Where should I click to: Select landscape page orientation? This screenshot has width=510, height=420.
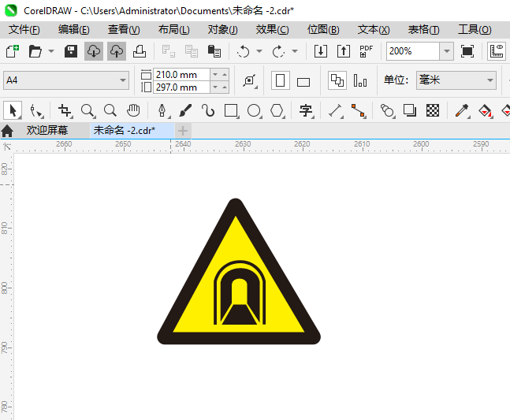point(303,81)
